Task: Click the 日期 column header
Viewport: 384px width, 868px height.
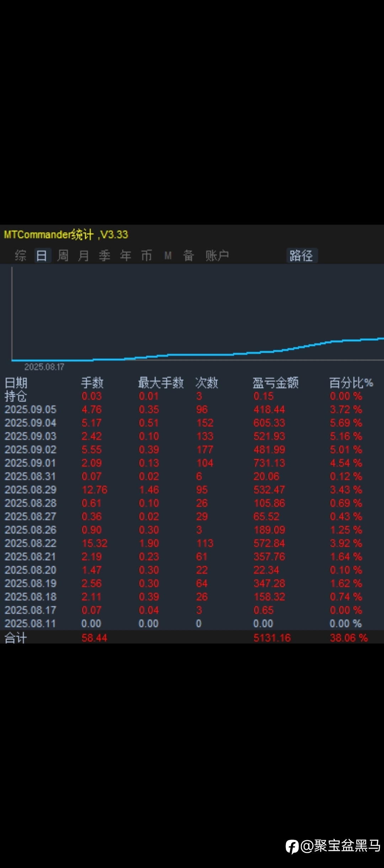Action: (16, 383)
